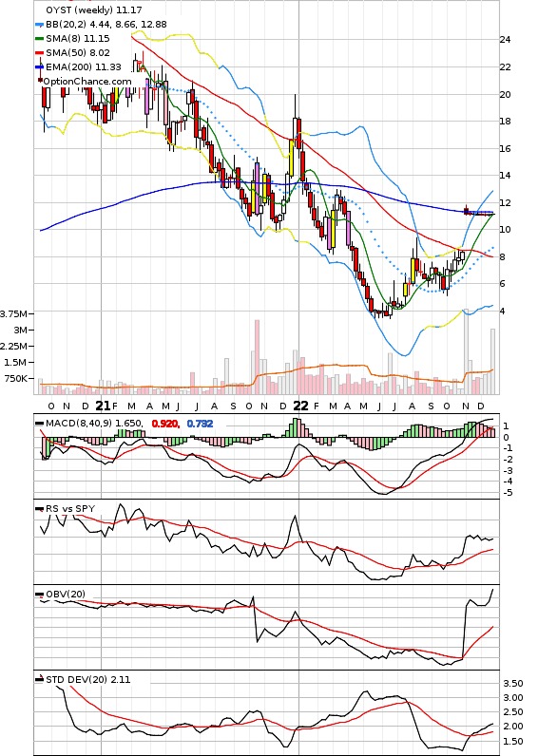The height and width of the screenshot is (756, 538).
Task: Click the STD DEV(20) legend marker
Action: click(40, 679)
